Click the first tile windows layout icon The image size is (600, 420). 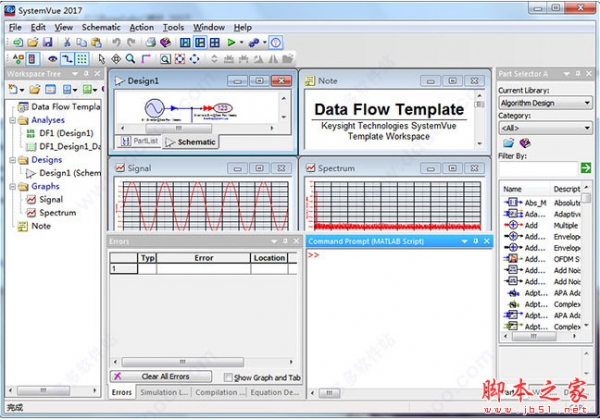click(185, 42)
